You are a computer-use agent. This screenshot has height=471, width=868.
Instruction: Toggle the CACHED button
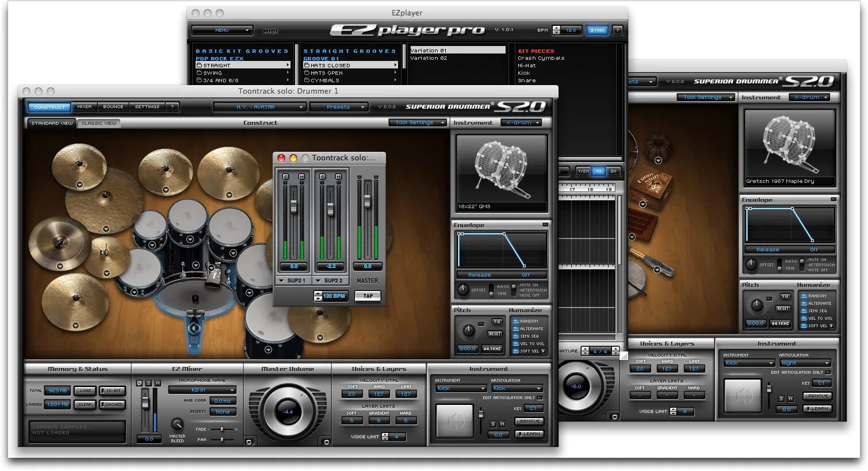(112, 405)
